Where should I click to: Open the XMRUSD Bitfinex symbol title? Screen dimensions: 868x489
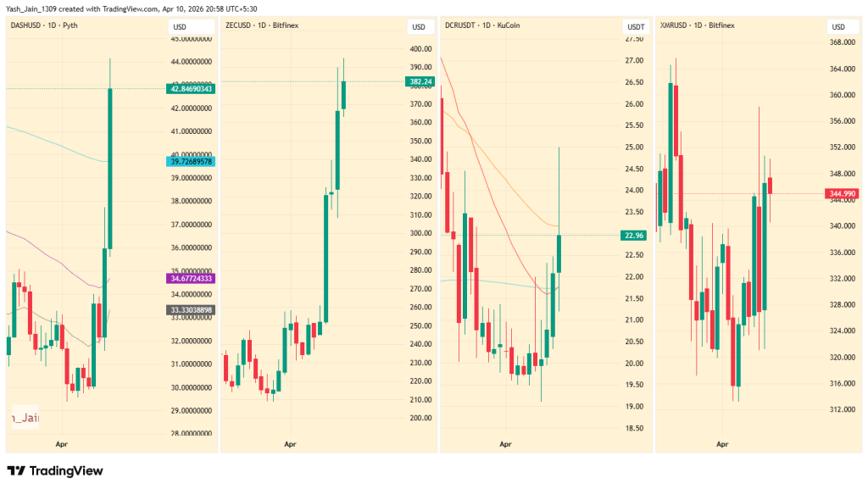(x=697, y=25)
